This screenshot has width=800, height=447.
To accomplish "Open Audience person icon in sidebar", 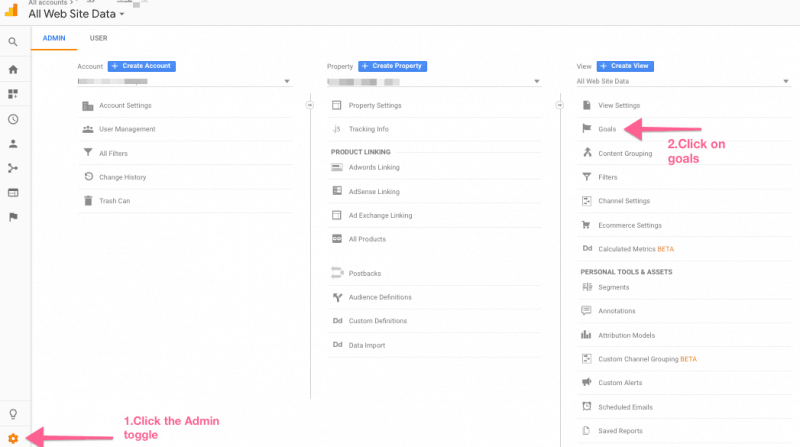I will [13, 144].
